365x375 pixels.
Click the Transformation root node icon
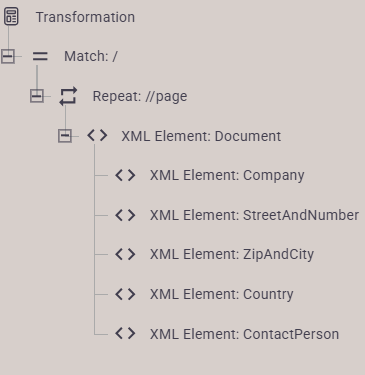pos(11,17)
